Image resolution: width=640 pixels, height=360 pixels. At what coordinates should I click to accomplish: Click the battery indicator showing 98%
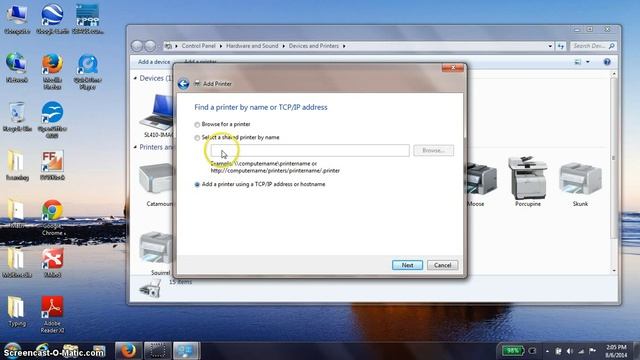coord(513,351)
